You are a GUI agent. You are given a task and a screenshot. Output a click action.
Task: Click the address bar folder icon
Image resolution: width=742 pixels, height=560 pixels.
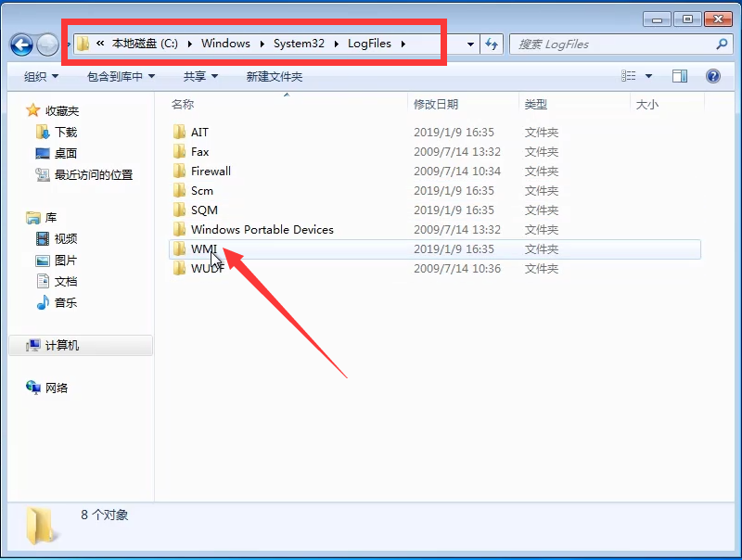pyautogui.click(x=83, y=44)
